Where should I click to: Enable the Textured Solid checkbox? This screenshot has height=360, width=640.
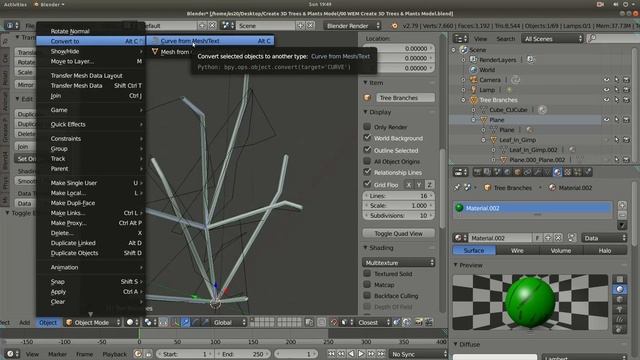click(367, 273)
